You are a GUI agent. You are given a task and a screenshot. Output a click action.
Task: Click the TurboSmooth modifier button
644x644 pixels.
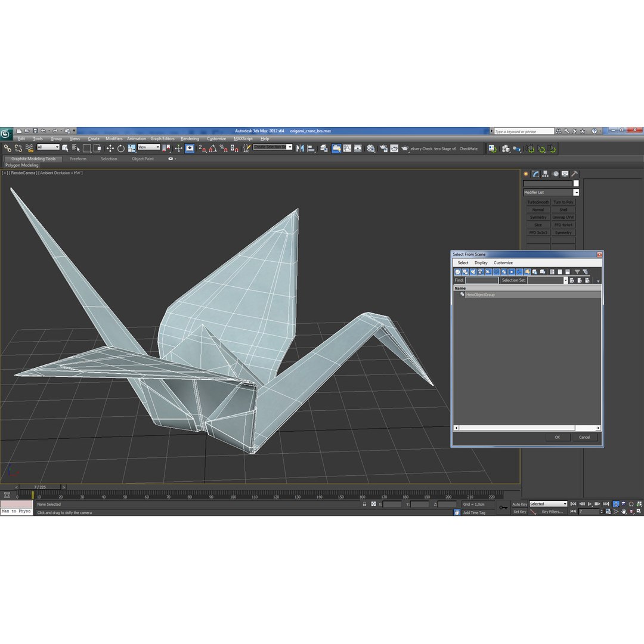[538, 202]
